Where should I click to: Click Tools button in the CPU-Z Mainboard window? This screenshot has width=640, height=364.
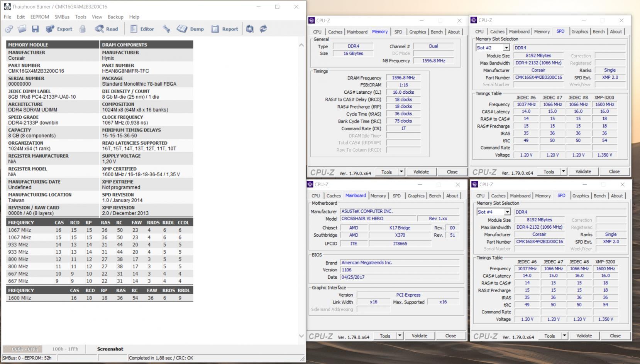(x=385, y=336)
